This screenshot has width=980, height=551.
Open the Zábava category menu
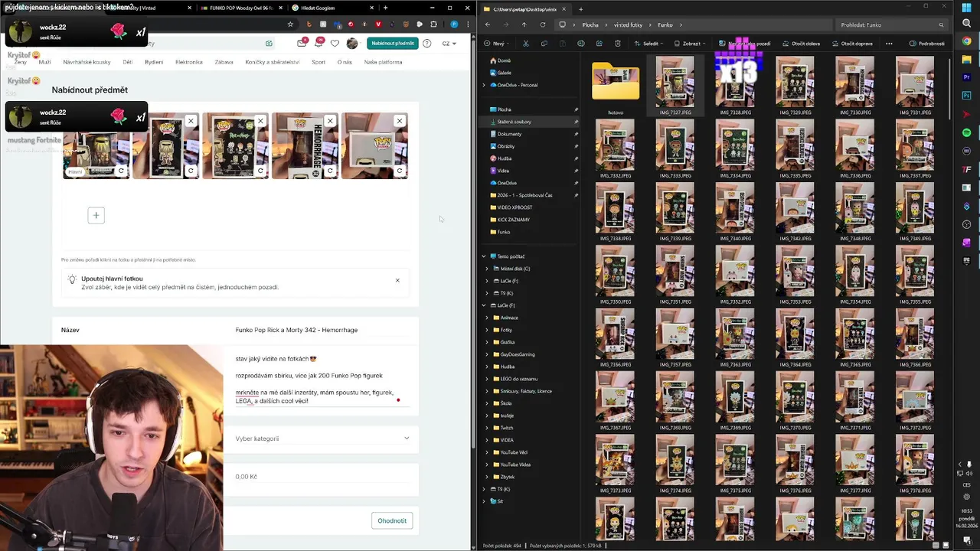(224, 62)
